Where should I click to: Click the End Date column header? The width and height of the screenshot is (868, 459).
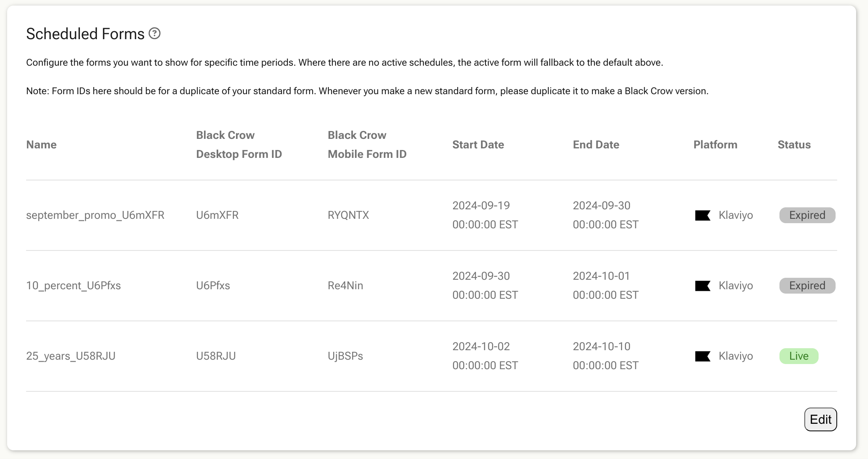[x=596, y=145]
